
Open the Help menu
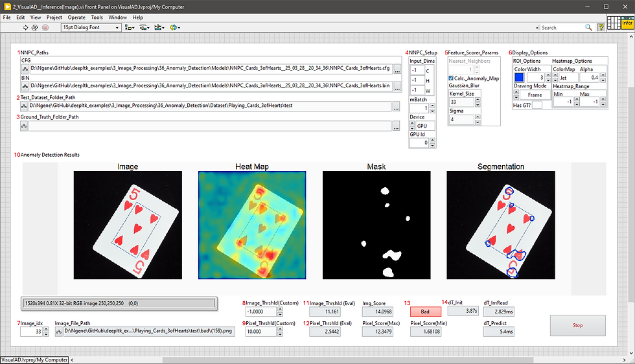137,17
